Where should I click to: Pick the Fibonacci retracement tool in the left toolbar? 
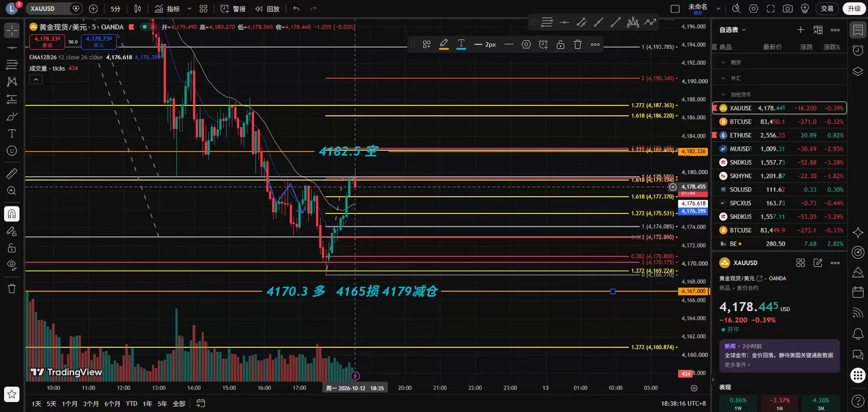[x=12, y=65]
